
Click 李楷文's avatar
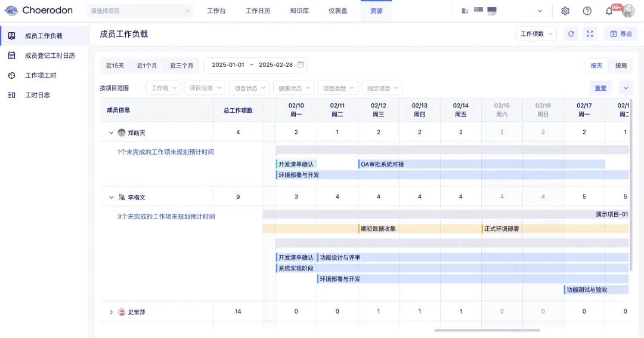tap(122, 197)
